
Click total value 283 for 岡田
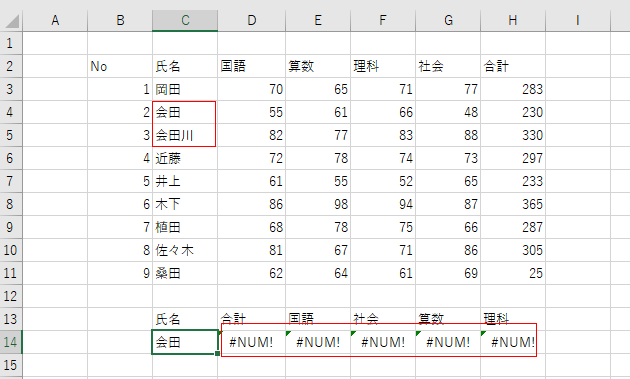click(x=513, y=89)
